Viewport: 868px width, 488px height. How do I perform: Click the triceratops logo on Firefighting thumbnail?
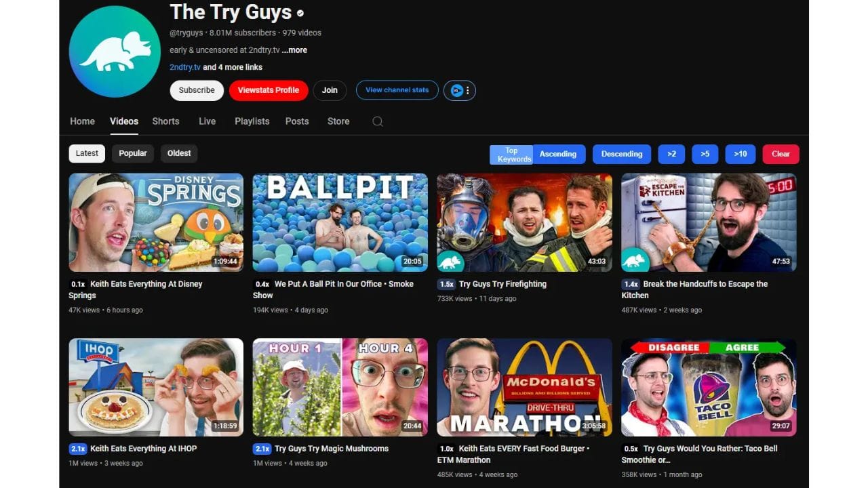pos(451,260)
